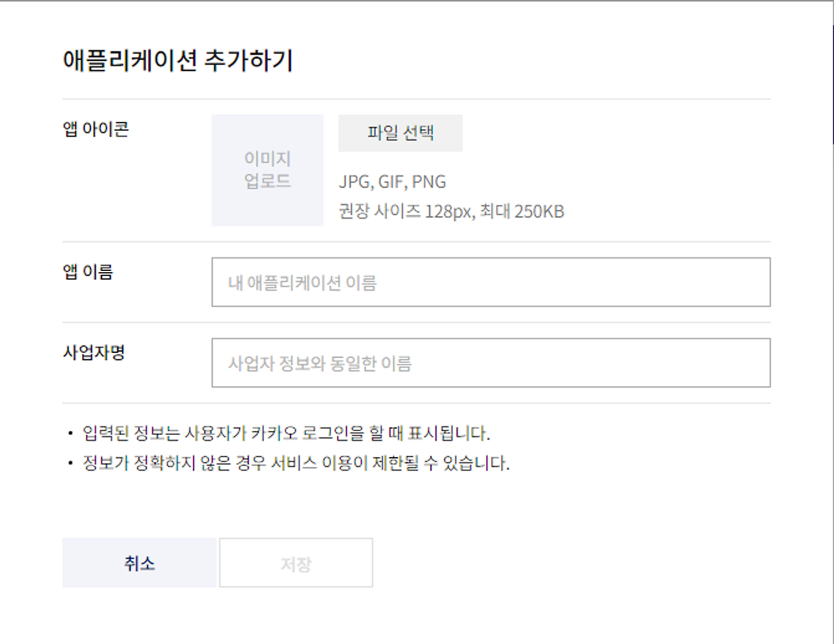The image size is (834, 644).
Task: Click the 사업자 정보와 동일한 이름 placeholder
Action: 320,363
